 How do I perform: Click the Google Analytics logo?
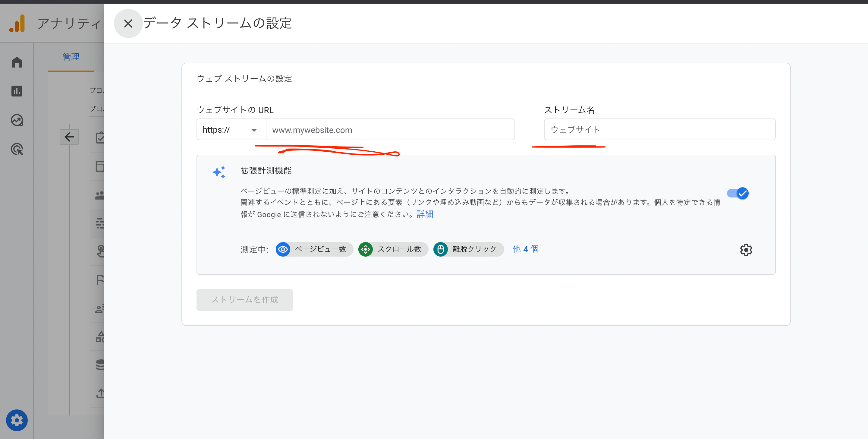pos(17,24)
